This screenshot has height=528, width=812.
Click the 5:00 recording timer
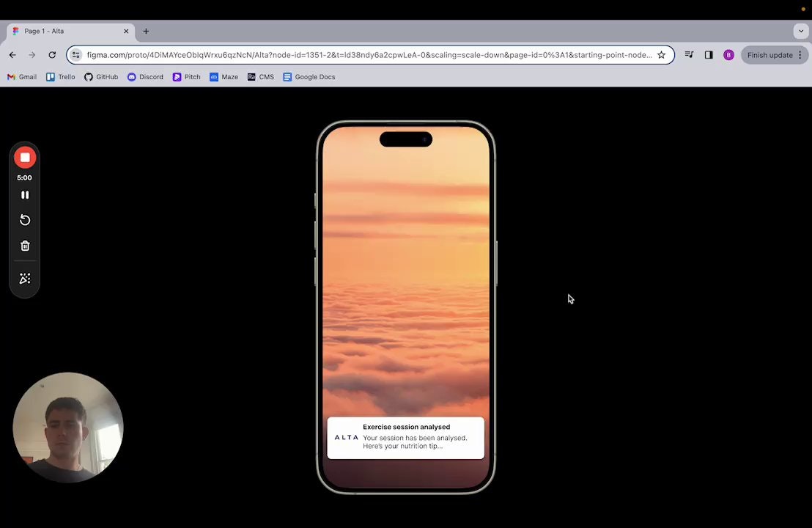click(24, 177)
